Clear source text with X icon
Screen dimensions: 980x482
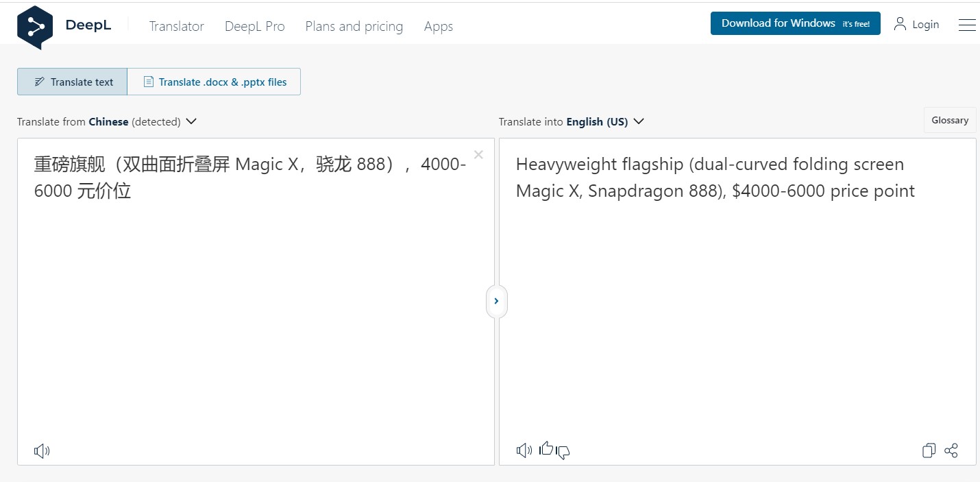[478, 155]
